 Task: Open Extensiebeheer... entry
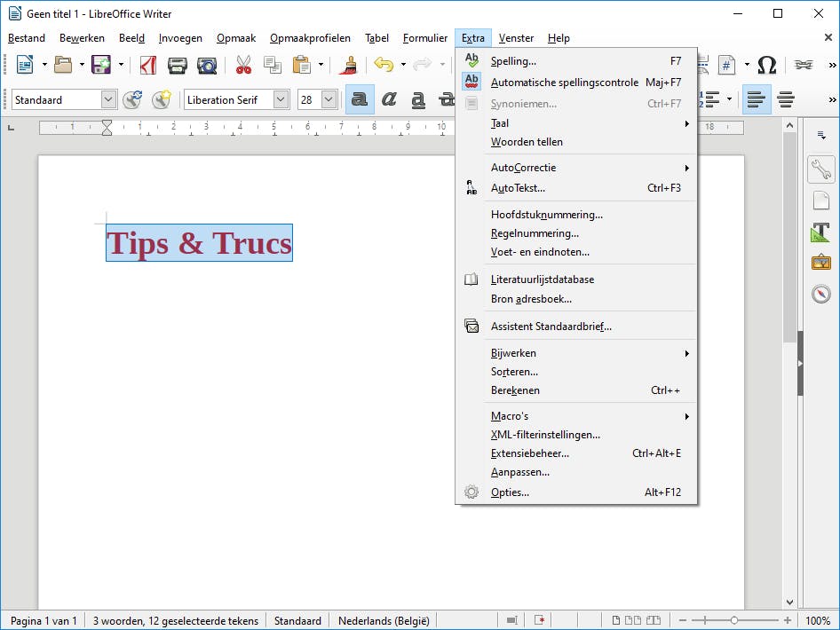coord(576,453)
